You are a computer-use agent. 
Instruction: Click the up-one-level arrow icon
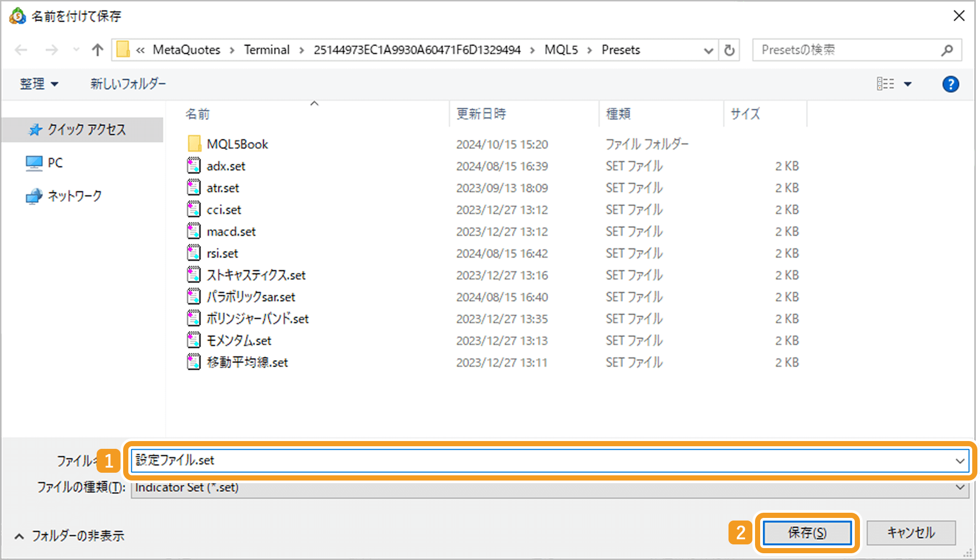[97, 50]
